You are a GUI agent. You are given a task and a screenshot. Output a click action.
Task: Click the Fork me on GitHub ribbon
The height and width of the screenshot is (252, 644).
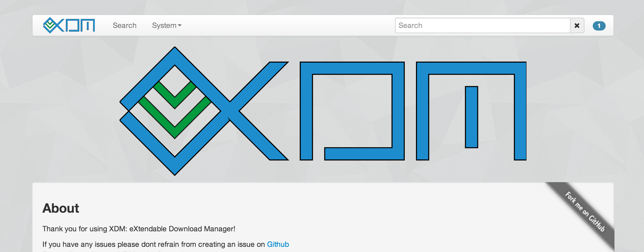pos(584,213)
